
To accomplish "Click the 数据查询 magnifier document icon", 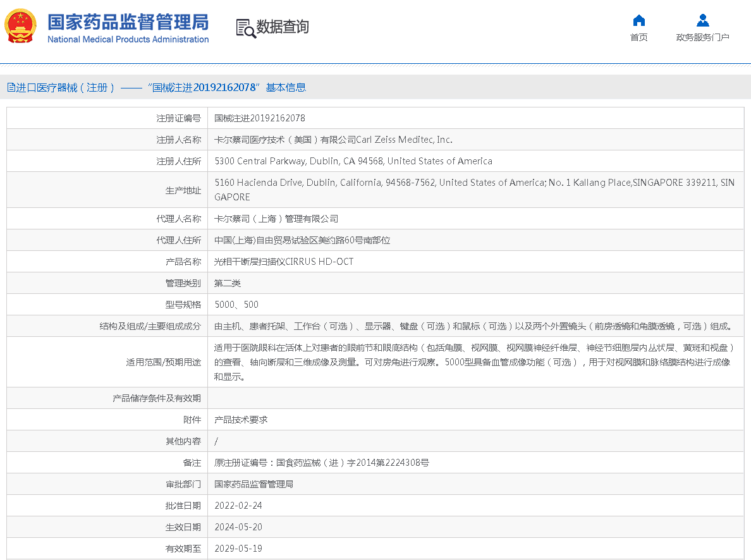I will 245,28.
